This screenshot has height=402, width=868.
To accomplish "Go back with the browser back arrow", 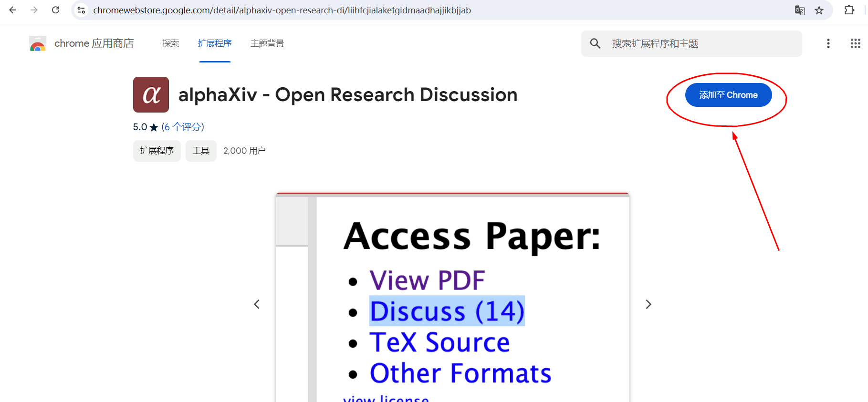I will (13, 10).
